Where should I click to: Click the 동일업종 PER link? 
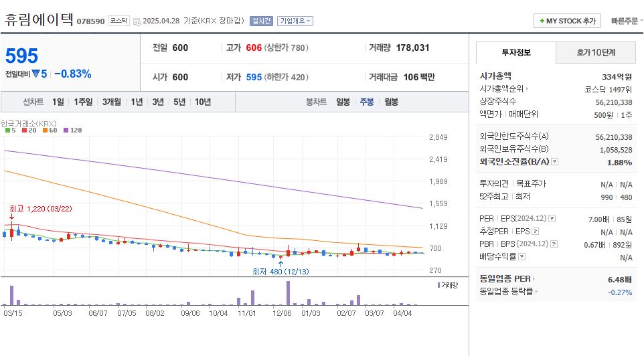[x=505, y=279]
